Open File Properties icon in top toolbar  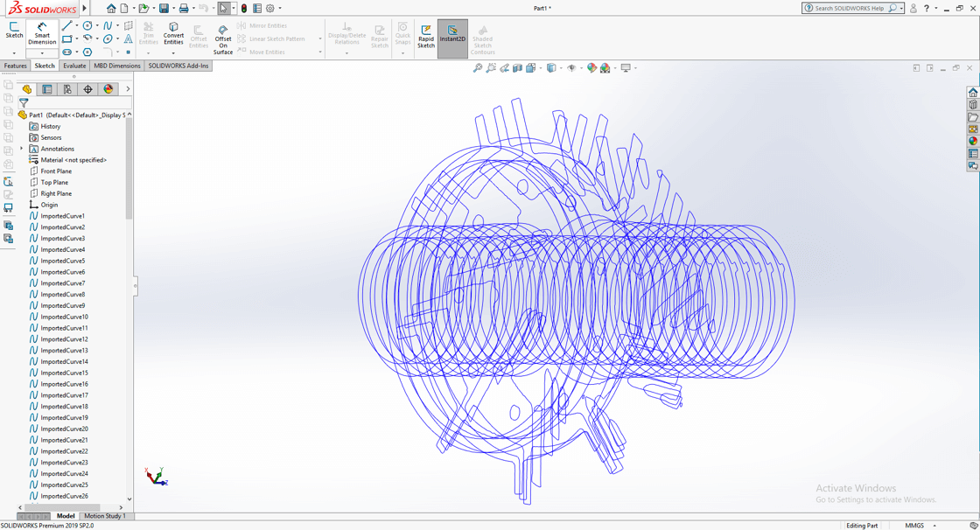[257, 8]
